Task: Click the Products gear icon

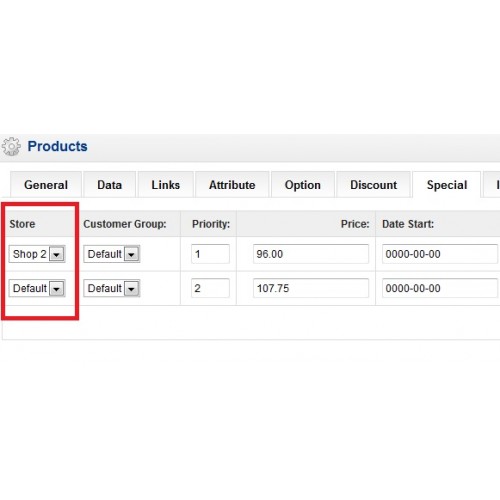Action: click(x=11, y=146)
